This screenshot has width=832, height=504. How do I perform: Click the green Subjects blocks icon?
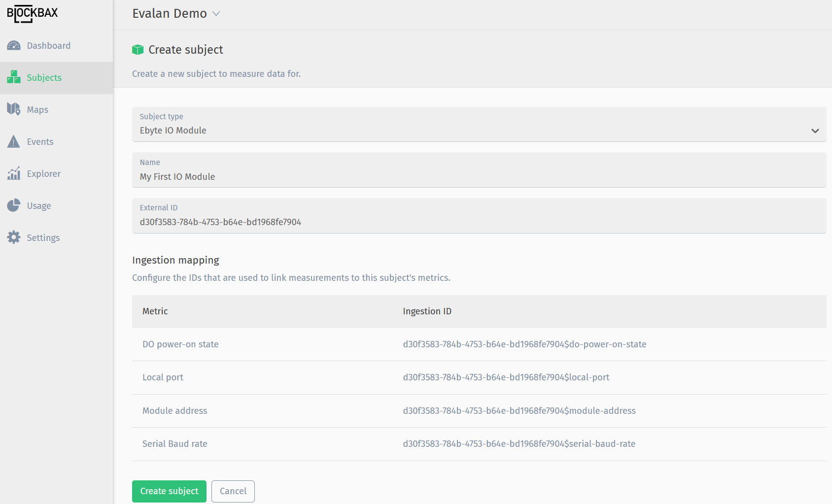14,77
